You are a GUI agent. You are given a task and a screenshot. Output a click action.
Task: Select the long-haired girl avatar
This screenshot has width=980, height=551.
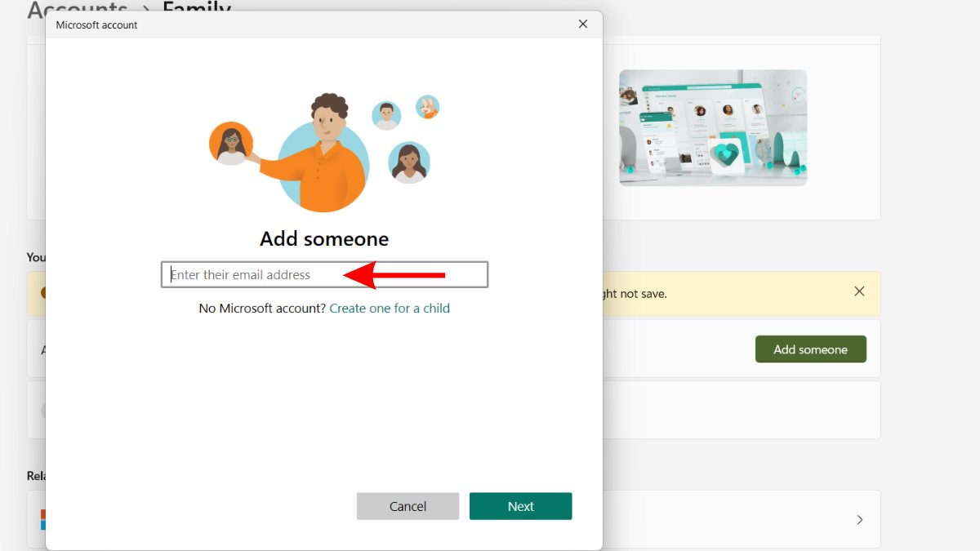408,162
